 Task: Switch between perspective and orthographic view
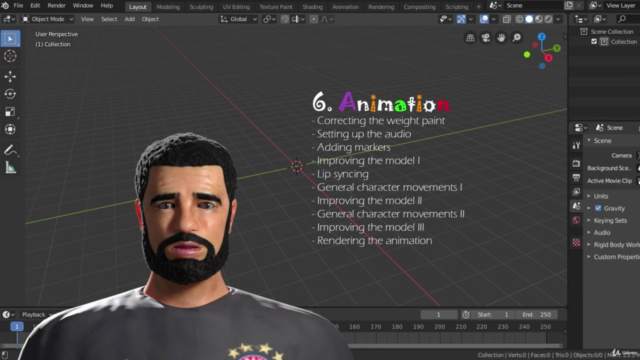(x=470, y=38)
